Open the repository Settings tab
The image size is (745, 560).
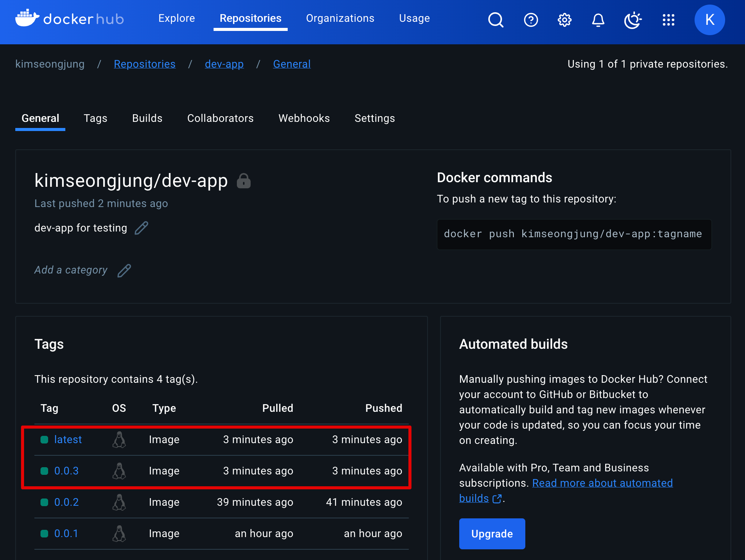[x=375, y=118]
